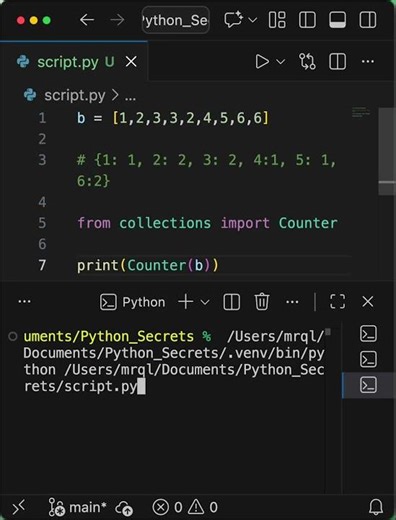Open the Customize Layout icon

click(277, 20)
